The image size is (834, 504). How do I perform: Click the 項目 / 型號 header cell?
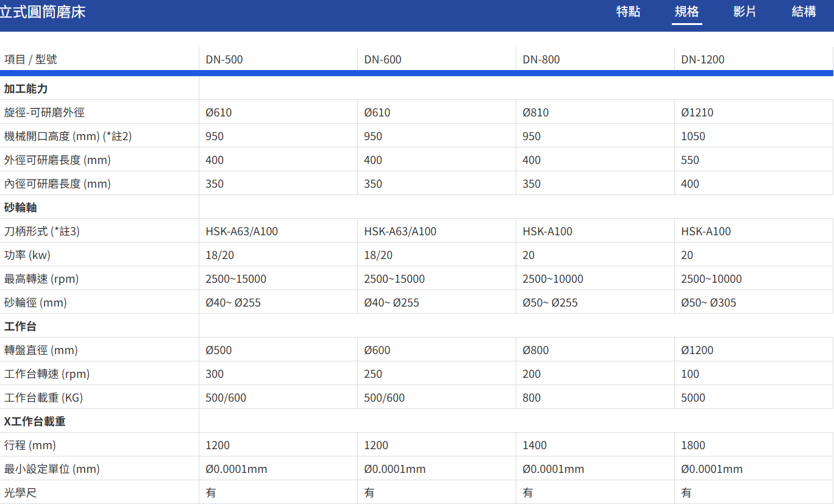30,60
